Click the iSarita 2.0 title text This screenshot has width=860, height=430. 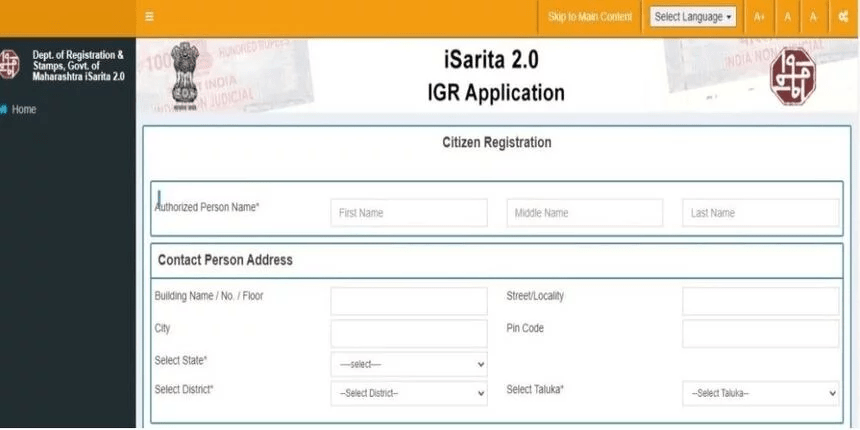pyautogui.click(x=491, y=59)
